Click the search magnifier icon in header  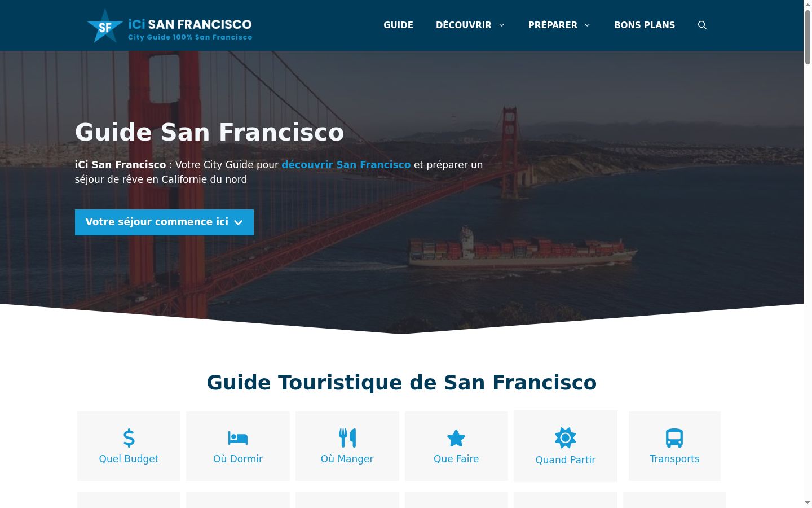tap(702, 25)
